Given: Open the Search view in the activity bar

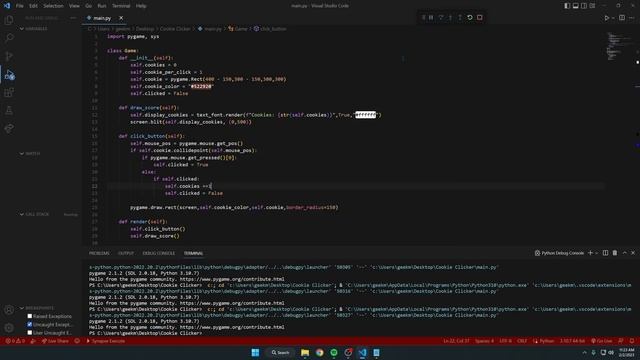Looking at the screenshot, I should click(x=9, y=38).
